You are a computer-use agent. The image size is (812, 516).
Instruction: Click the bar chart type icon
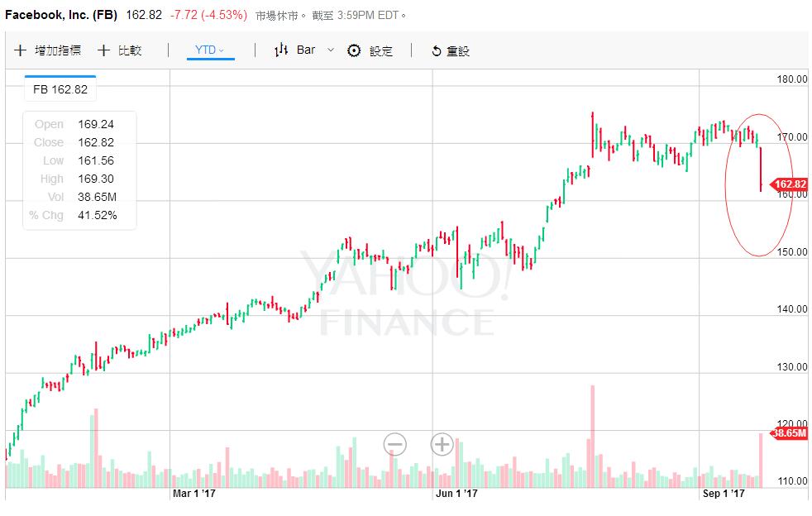(281, 50)
